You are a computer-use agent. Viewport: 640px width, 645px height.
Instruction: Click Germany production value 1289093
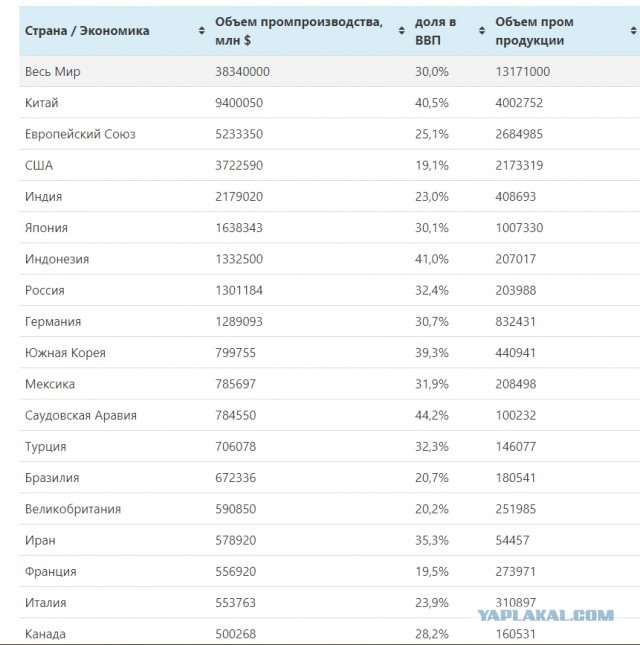239,322
